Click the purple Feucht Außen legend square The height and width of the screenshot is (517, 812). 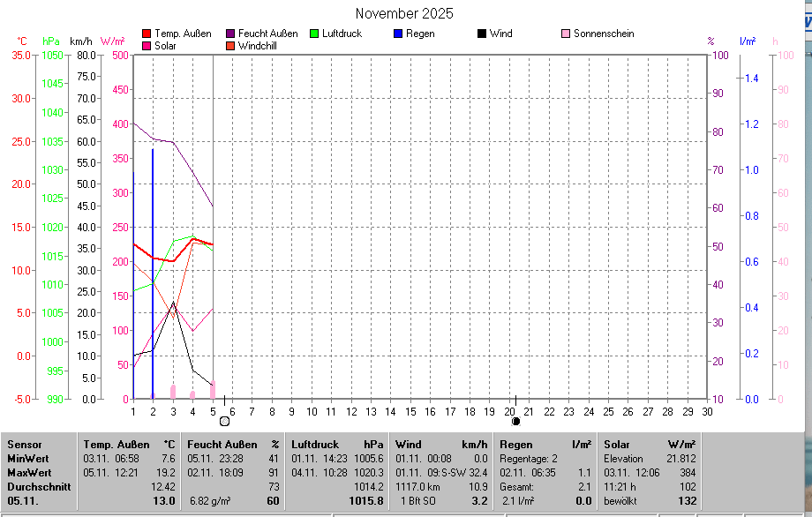click(231, 34)
